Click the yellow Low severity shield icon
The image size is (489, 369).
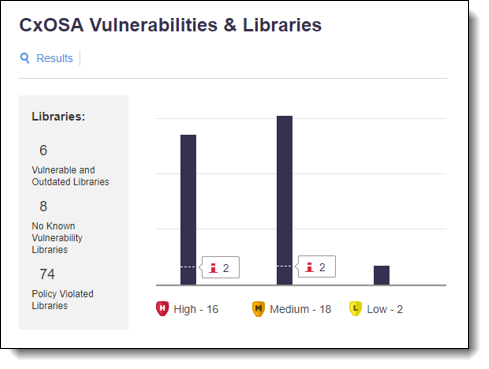(x=355, y=308)
